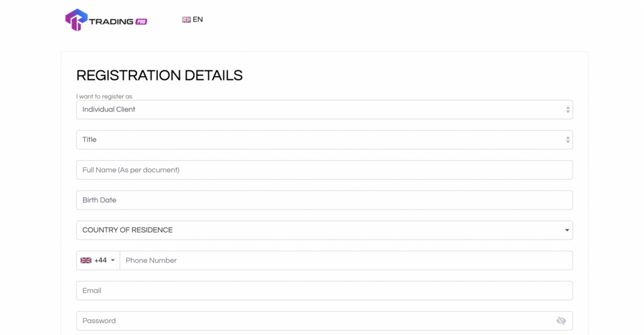
Task: Click the up-down arrows on Title select
Action: (568, 140)
